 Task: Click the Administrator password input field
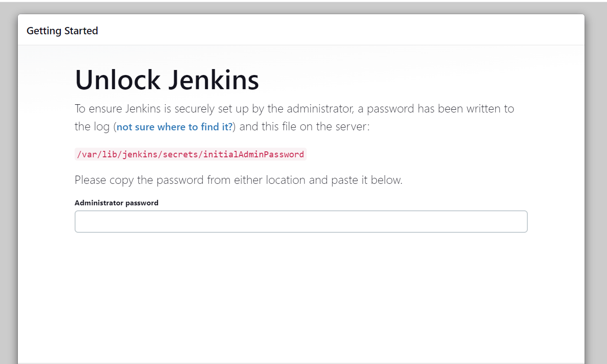click(x=301, y=221)
